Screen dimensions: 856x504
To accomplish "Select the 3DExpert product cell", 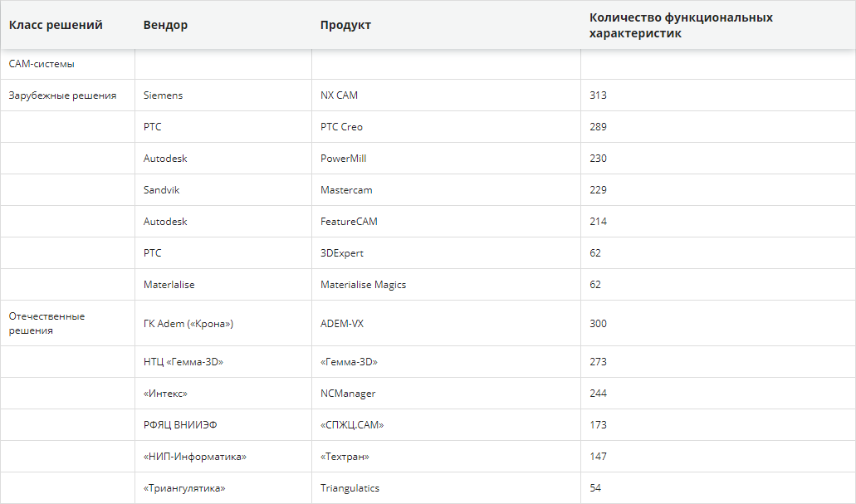I will (x=446, y=252).
